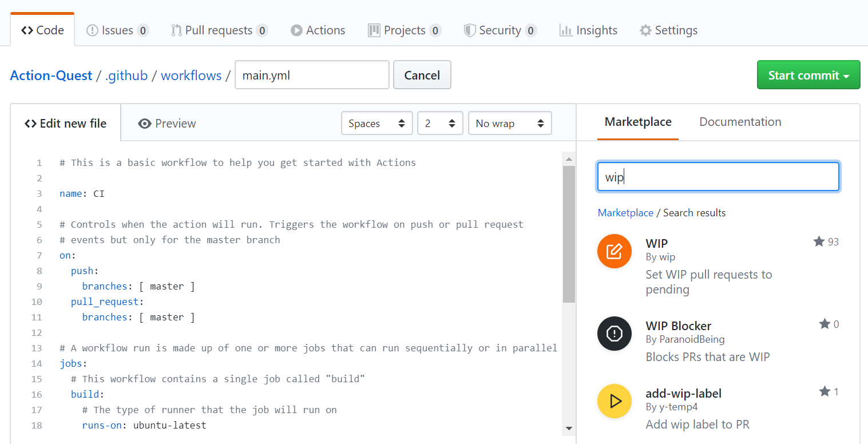Image resolution: width=868 pixels, height=444 pixels.
Task: Click the "on:" line in editor
Action: point(68,255)
